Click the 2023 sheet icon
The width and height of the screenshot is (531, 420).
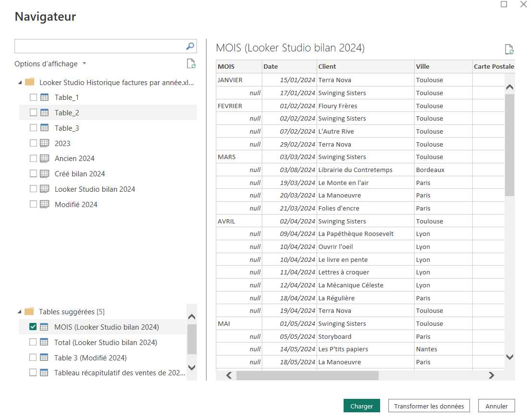[44, 143]
